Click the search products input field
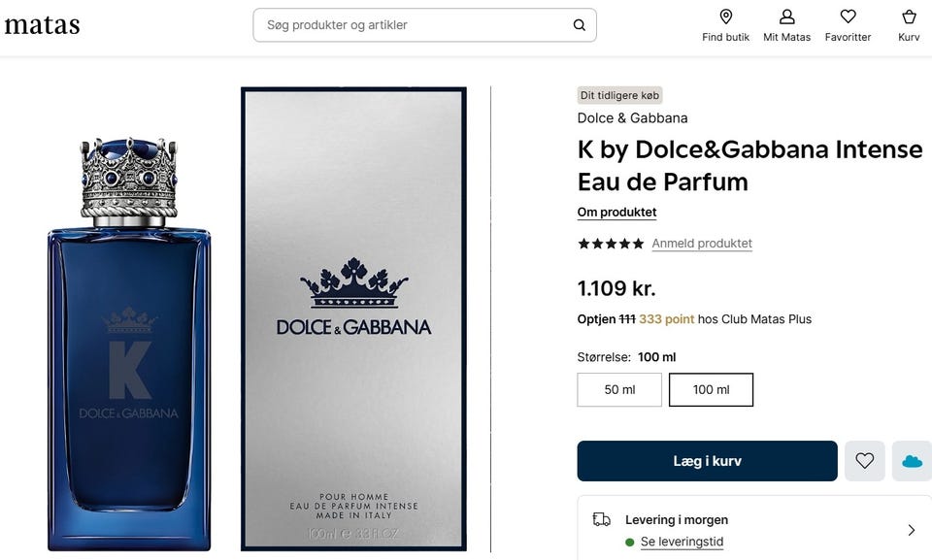The width and height of the screenshot is (932, 560). 413,25
